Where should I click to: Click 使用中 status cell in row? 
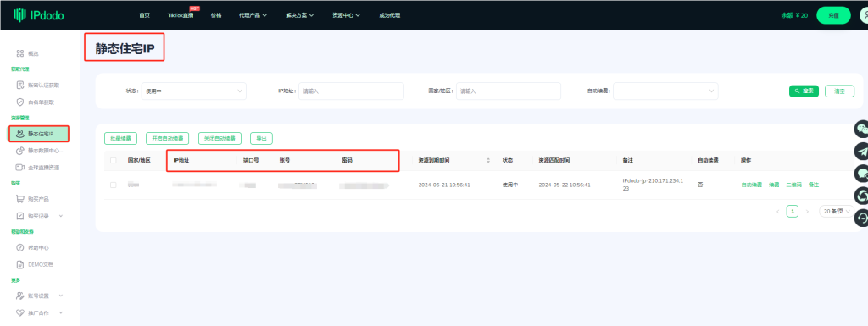[x=509, y=185]
